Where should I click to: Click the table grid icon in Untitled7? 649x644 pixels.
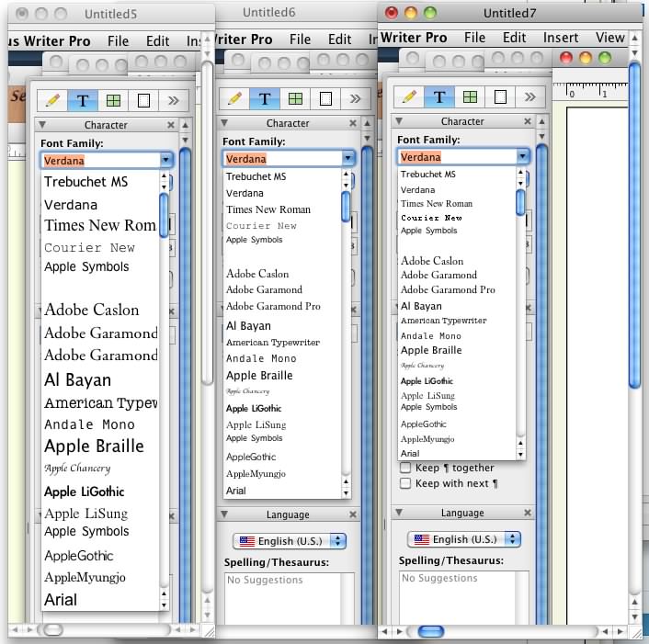coord(470,97)
